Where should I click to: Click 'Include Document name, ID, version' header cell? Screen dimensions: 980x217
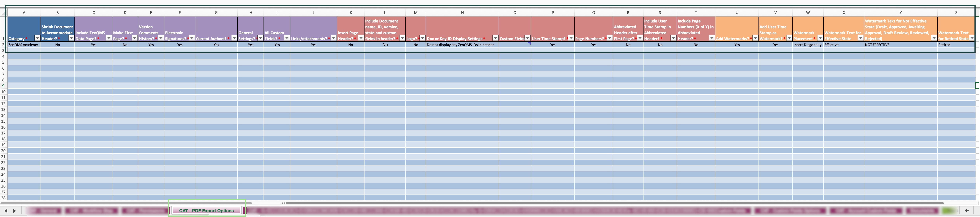(x=385, y=29)
